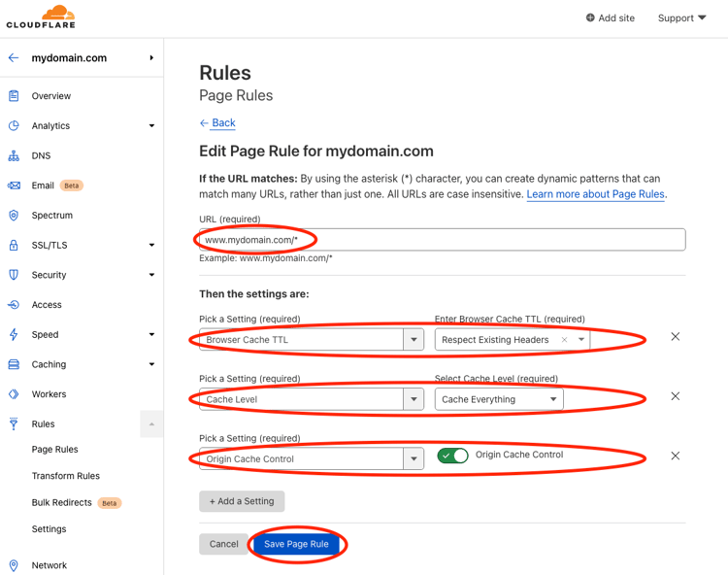728x575 pixels.
Task: Open Bulk Redirects in sidebar
Action: [62, 502]
